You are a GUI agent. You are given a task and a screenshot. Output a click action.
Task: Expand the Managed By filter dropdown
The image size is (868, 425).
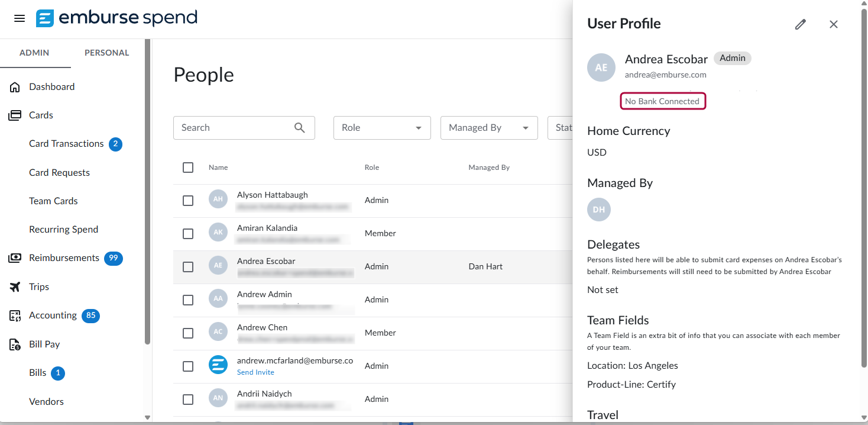pos(488,128)
